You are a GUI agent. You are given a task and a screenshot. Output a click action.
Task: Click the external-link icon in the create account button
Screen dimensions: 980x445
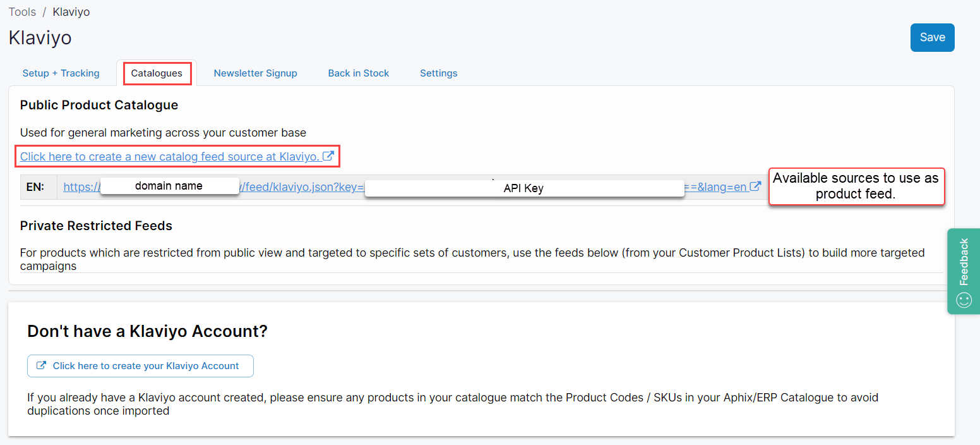pyautogui.click(x=42, y=365)
